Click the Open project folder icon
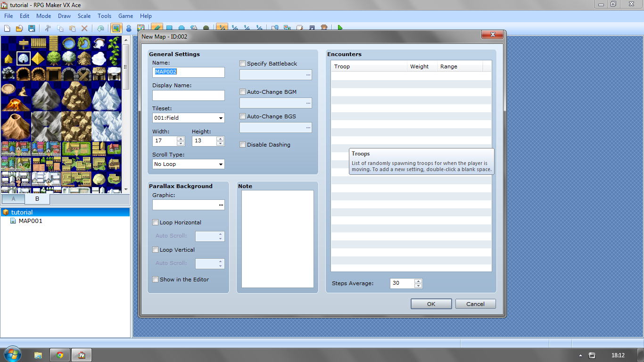 pos(19,28)
